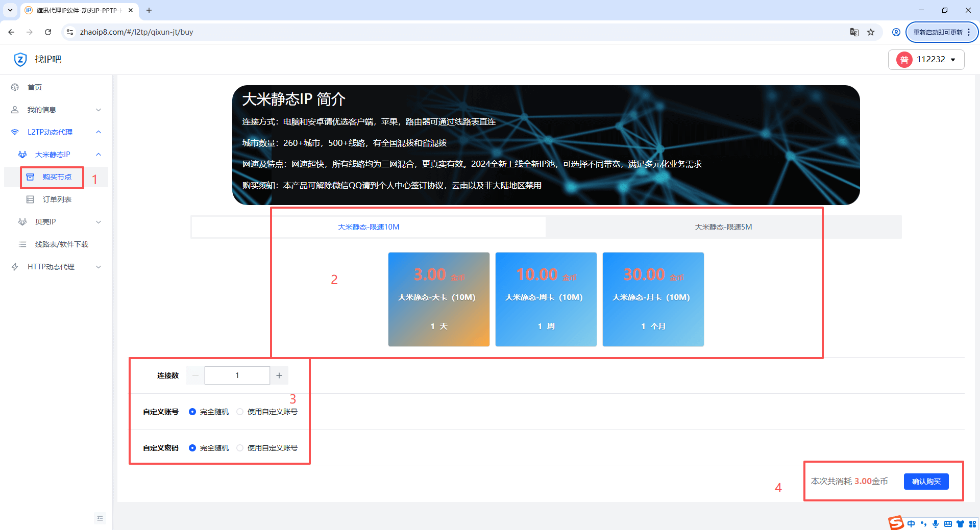Click the HTTP动态代理 lightning icon
This screenshot has width=980, height=530.
tap(15, 267)
